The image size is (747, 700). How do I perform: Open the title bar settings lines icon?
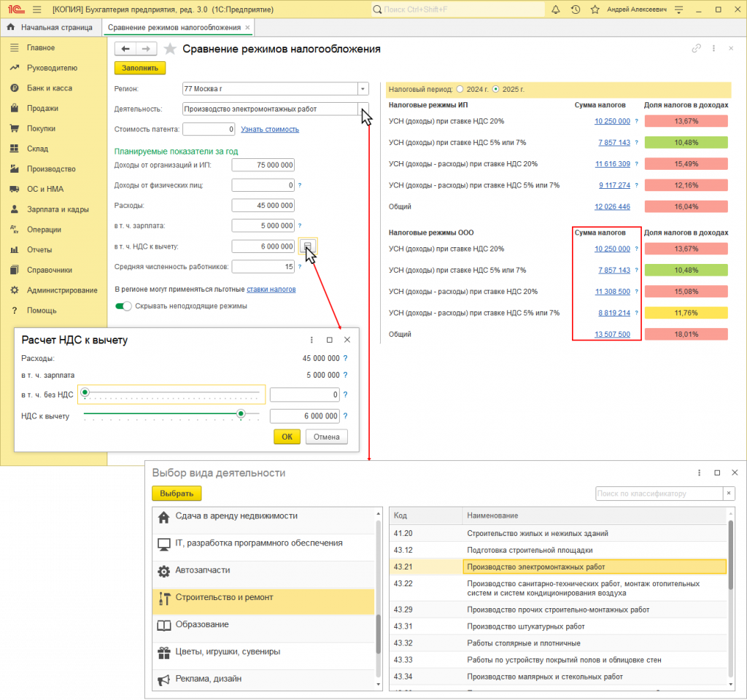679,9
